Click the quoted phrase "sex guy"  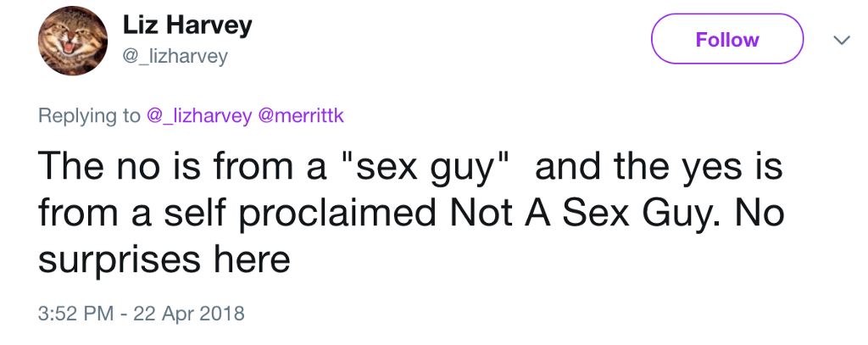click(x=423, y=167)
